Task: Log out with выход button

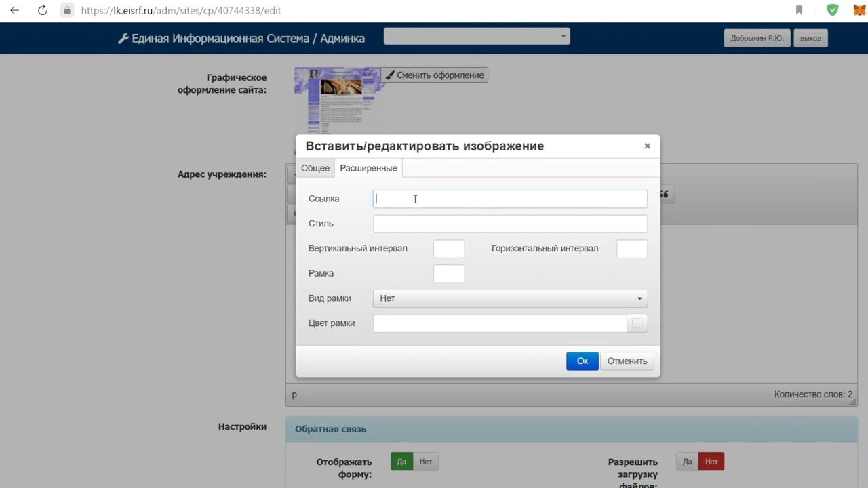Action: tap(810, 38)
